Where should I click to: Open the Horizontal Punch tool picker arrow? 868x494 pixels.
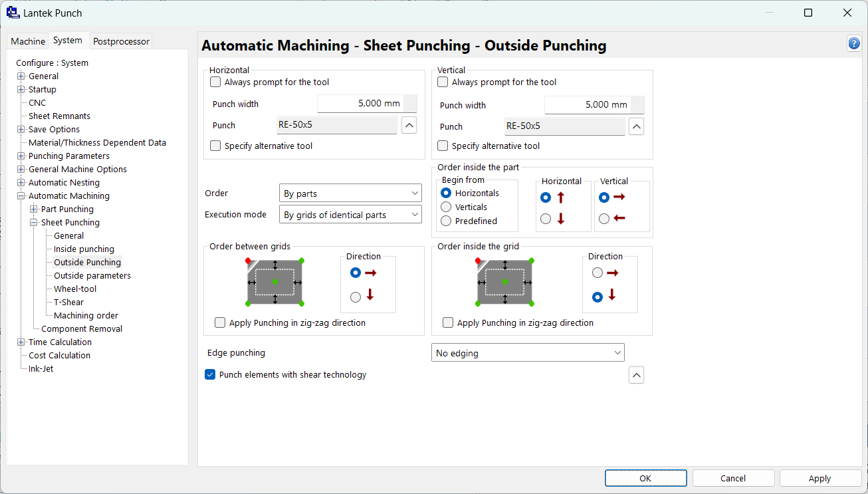[x=409, y=125]
